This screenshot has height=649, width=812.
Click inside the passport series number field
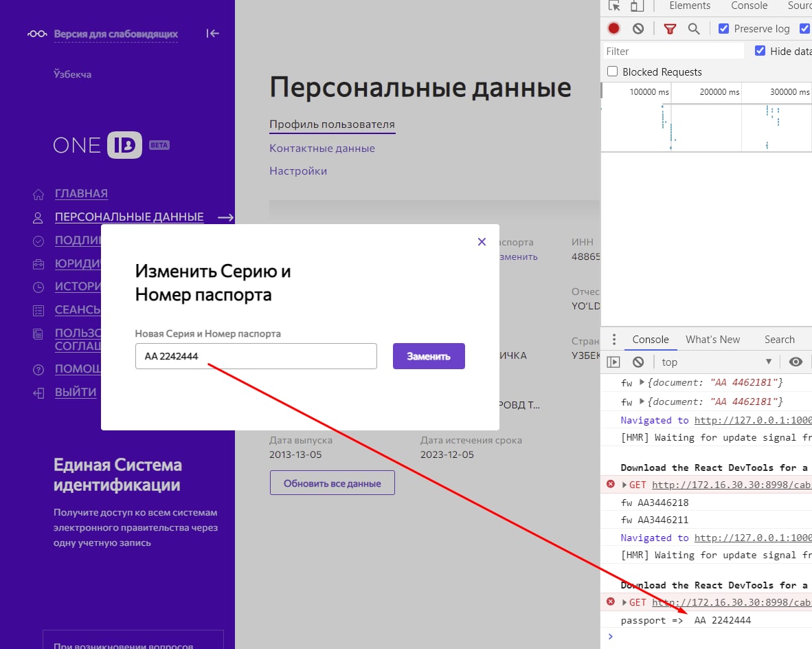coord(256,356)
